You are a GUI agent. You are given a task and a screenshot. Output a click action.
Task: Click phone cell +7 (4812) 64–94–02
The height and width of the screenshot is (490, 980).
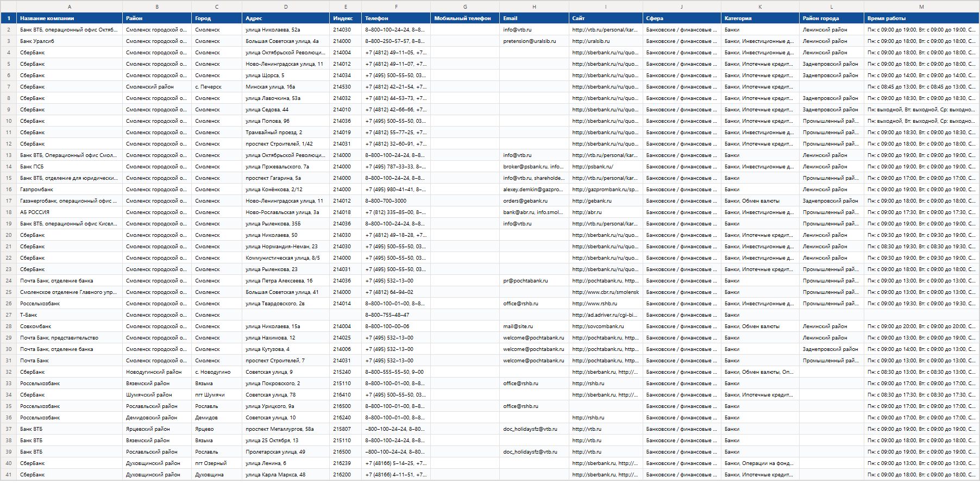(x=396, y=292)
